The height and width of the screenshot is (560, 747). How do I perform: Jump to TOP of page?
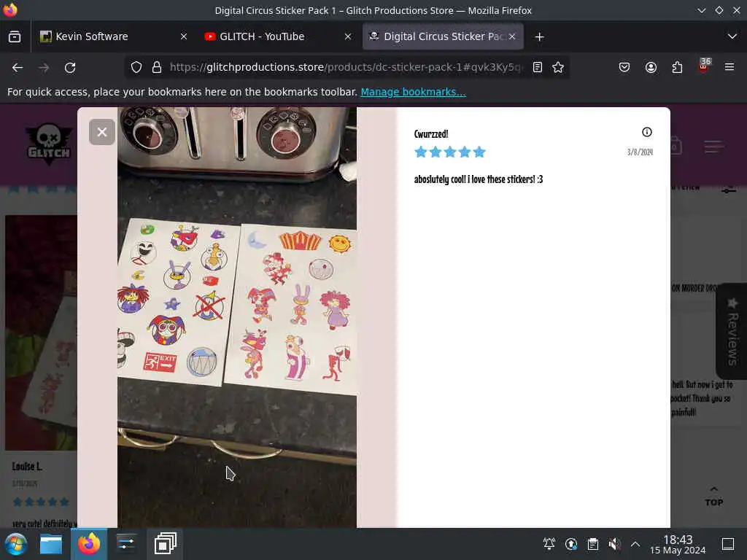pos(713,497)
